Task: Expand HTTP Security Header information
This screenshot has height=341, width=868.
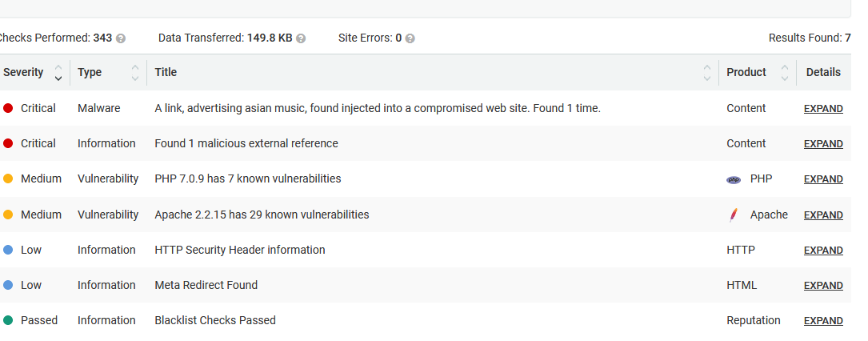Action: pyautogui.click(x=823, y=251)
